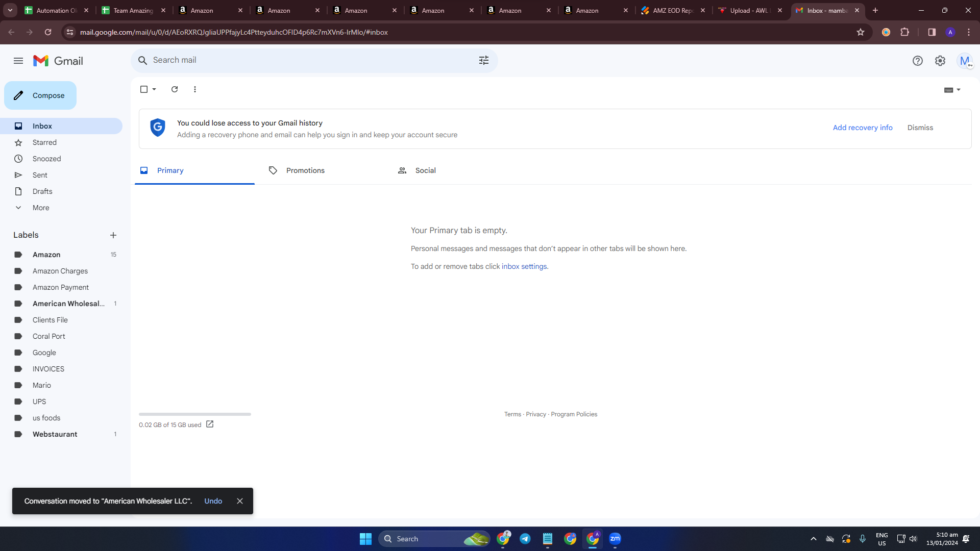Open the Program Policies link
The width and height of the screenshot is (980, 551).
click(574, 414)
